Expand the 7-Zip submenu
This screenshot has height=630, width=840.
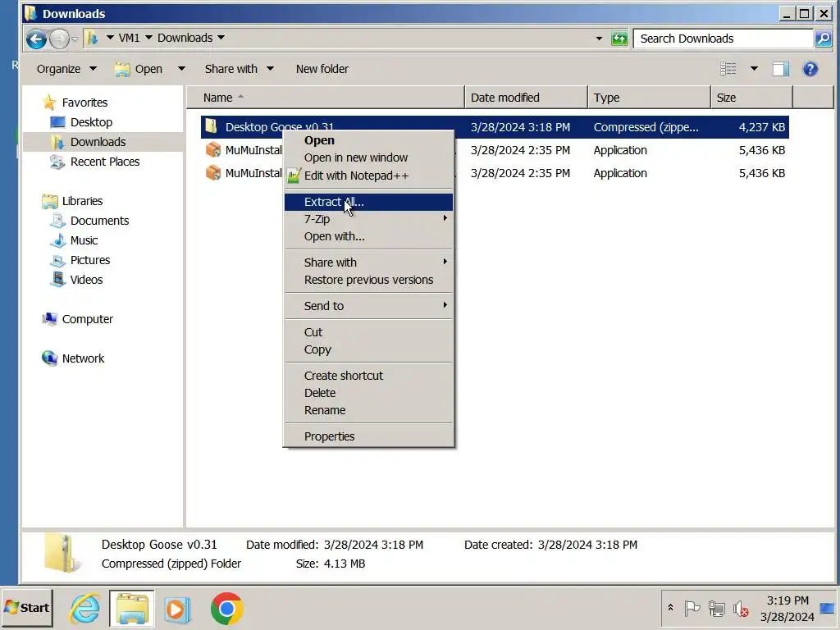(368, 219)
